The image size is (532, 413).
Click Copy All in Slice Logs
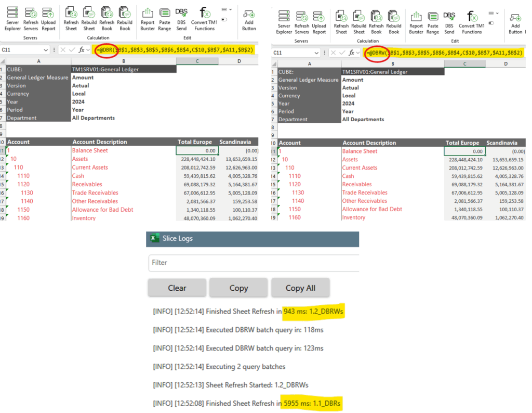click(x=300, y=288)
